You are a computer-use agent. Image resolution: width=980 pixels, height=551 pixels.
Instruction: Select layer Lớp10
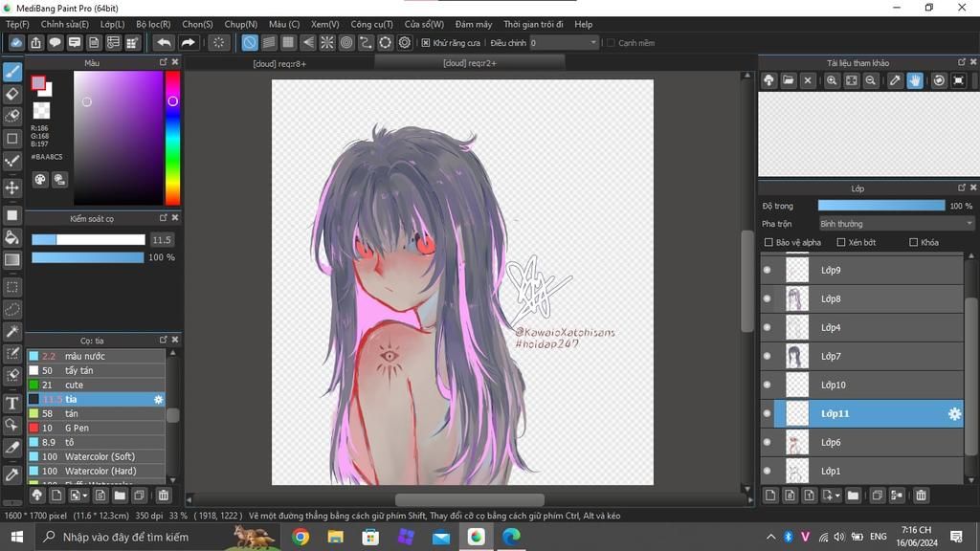[862, 385]
